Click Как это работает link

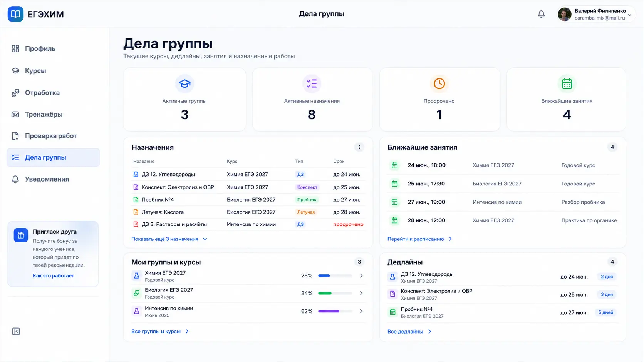(x=53, y=275)
